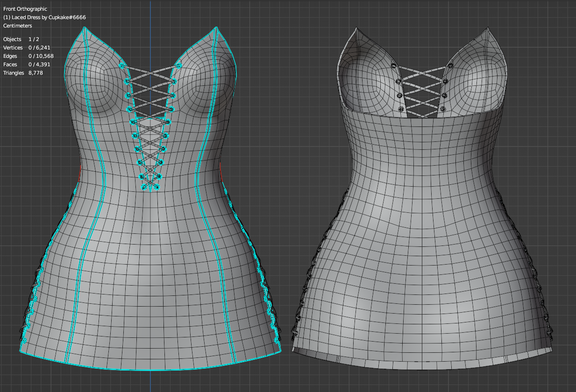Click the Front Orthographic view label

point(24,8)
